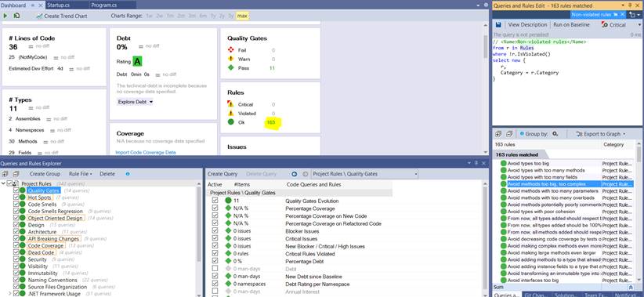This screenshot has width=644, height=297.
Task: Click the Export to Graph icon
Action: (x=580, y=134)
